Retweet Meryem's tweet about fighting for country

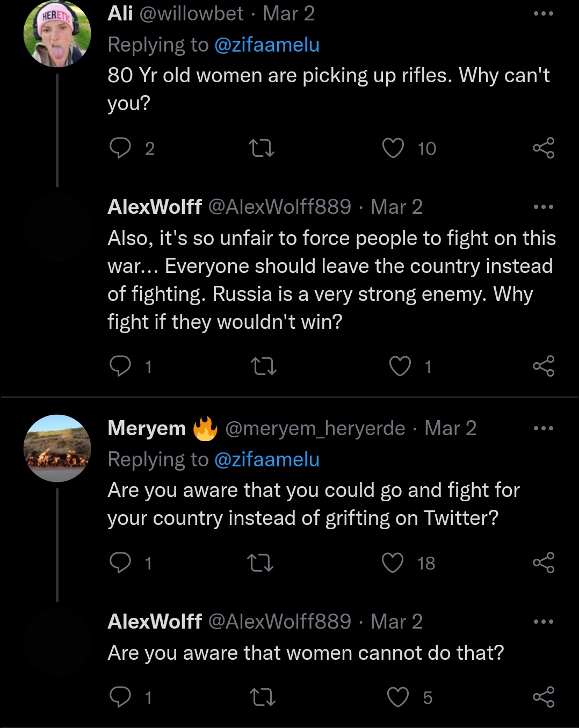pos(260,563)
